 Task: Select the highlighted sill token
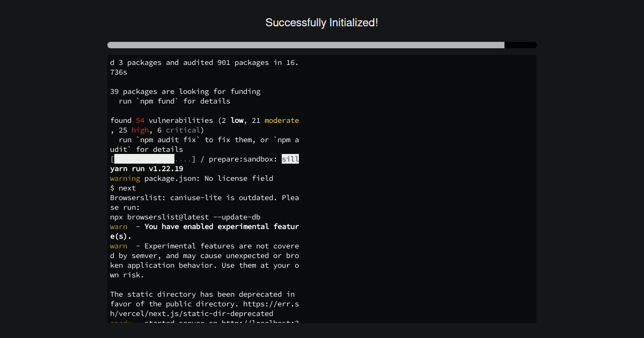click(291, 159)
